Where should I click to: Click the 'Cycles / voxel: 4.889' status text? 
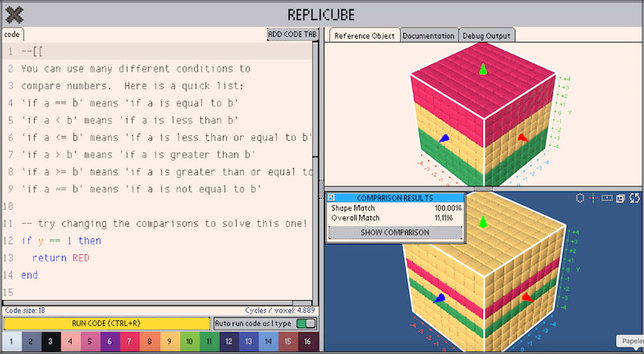point(279,311)
